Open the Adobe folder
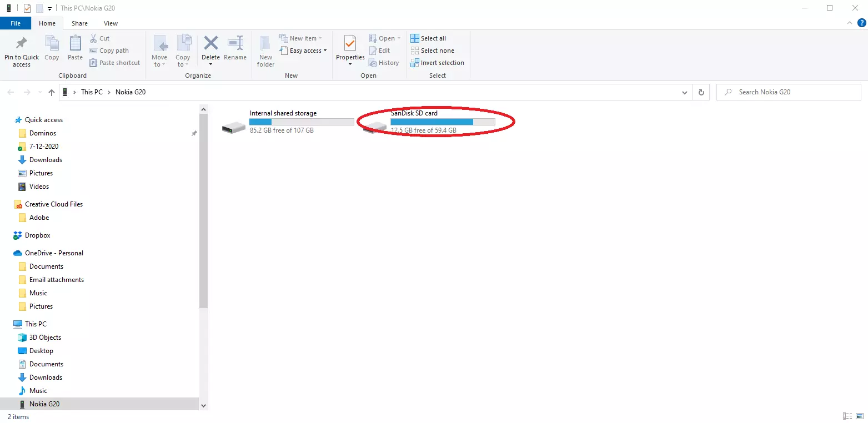Viewport: 868px width, 423px height. pos(39,218)
